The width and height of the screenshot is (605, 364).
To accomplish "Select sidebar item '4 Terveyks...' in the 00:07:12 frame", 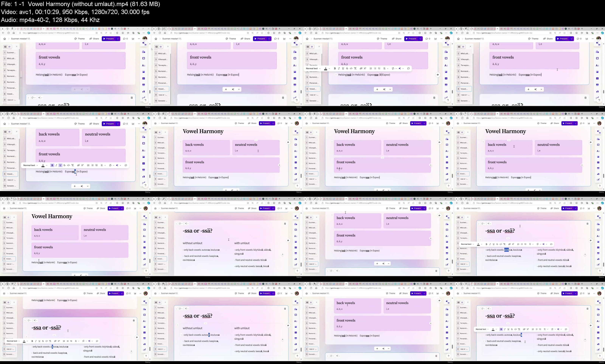I will pyautogui.click(x=161, y=323).
